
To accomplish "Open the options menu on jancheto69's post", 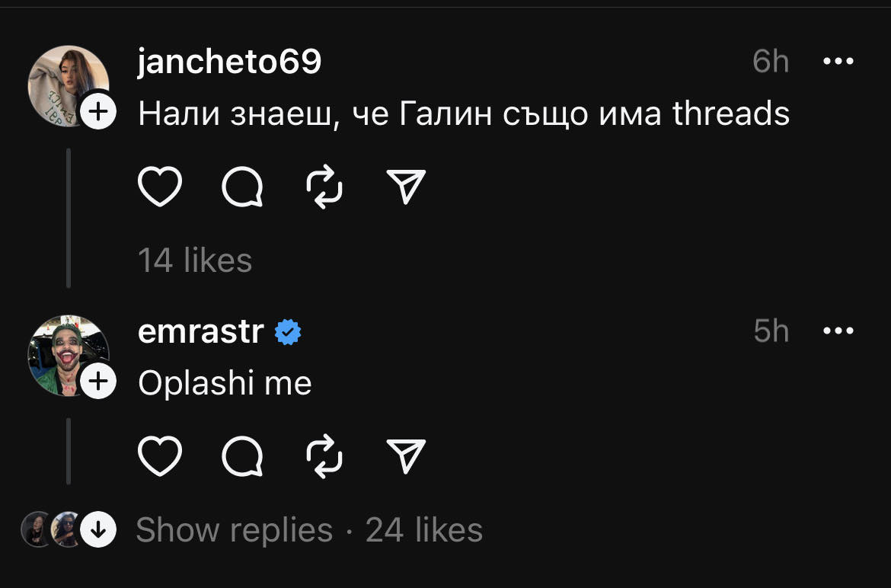I will (x=838, y=61).
